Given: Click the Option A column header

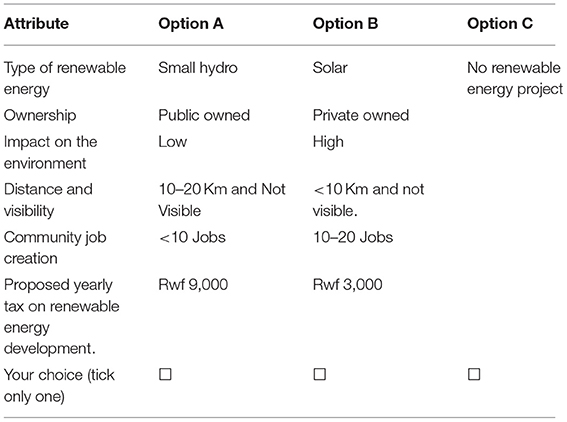Looking at the screenshot, I should pos(191,24).
